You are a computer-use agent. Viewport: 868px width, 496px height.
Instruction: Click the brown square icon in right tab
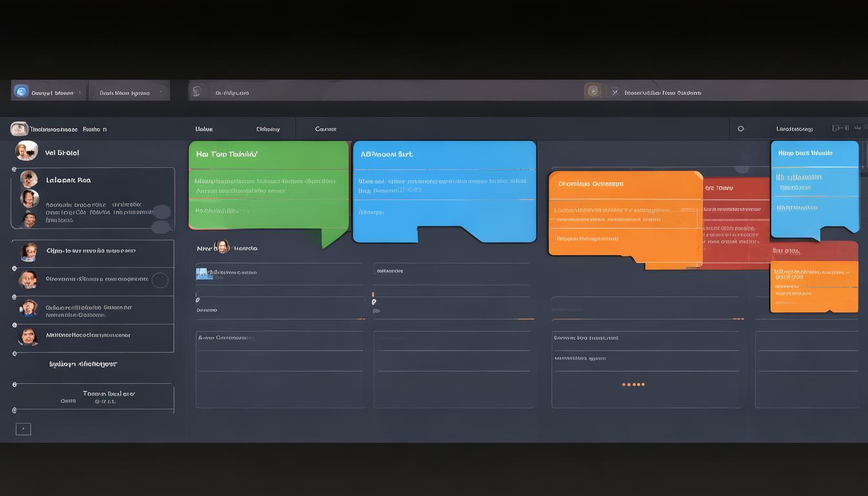pos(593,92)
